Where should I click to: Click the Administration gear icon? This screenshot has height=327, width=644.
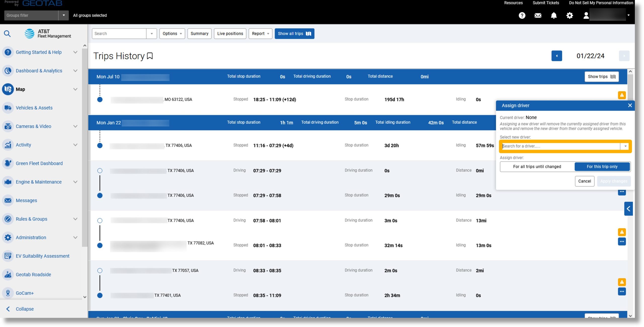coord(8,238)
